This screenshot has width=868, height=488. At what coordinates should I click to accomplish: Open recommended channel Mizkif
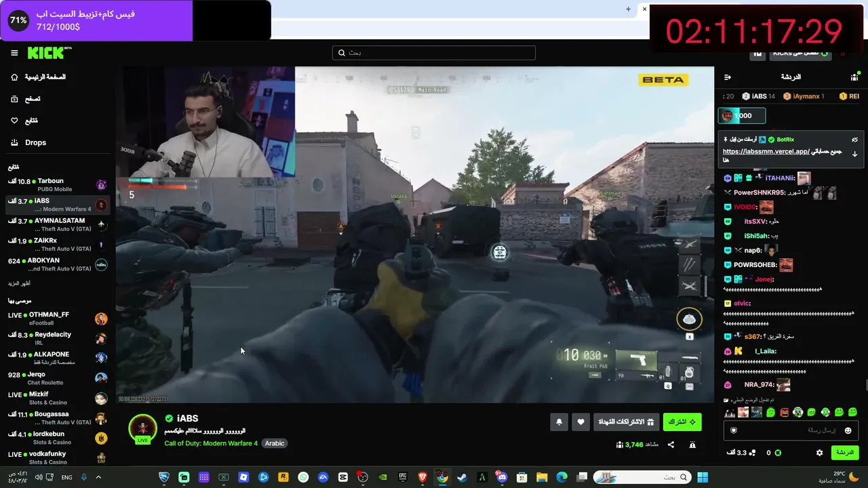[x=58, y=398]
